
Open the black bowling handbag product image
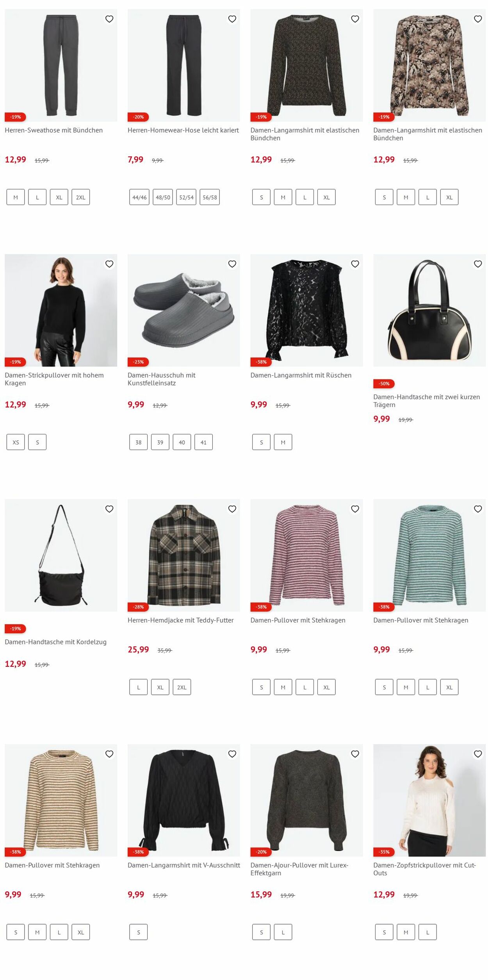[429, 311]
